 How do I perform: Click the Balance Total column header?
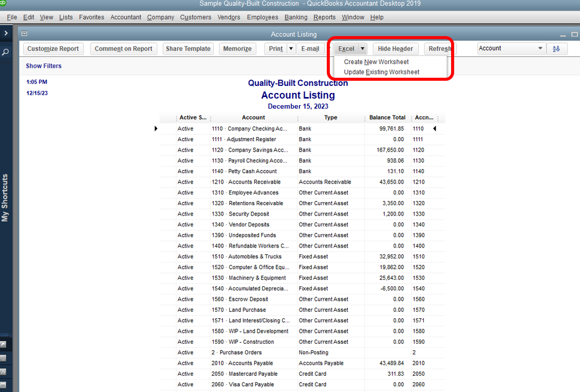point(387,117)
